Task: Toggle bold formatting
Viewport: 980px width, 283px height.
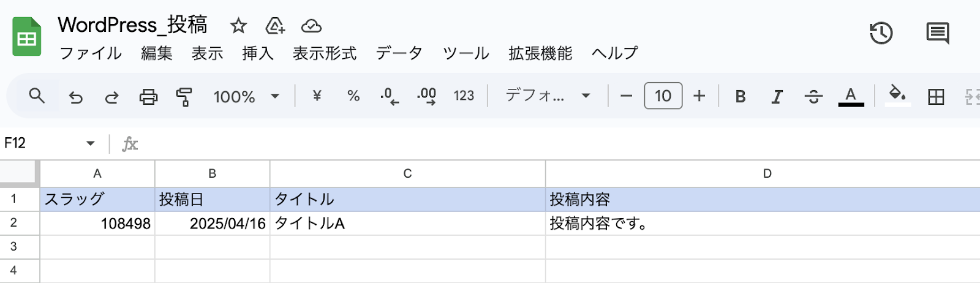Action: click(x=741, y=97)
